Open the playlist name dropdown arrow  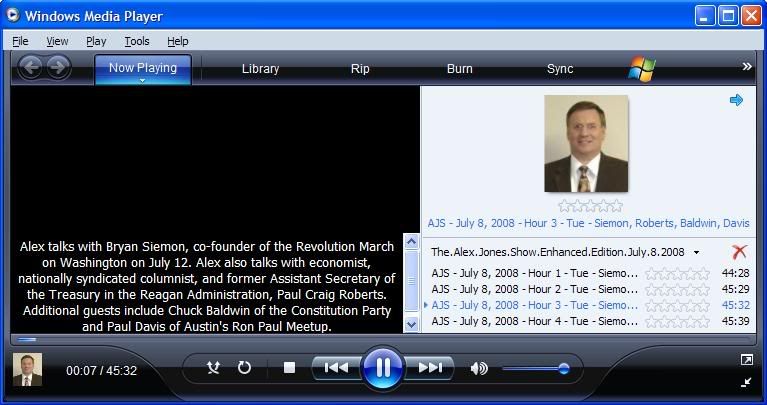pos(696,253)
